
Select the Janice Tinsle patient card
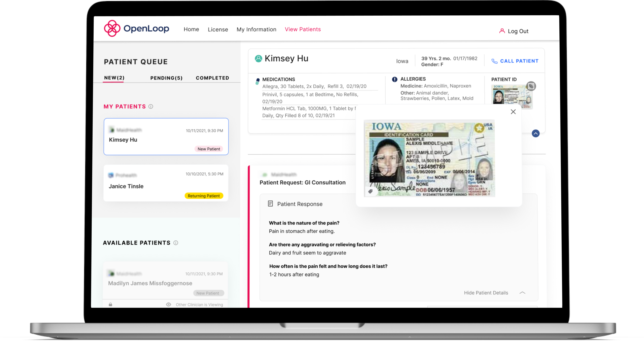[x=166, y=183]
